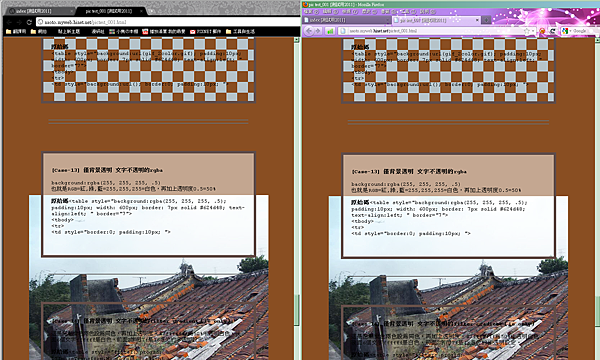Image resolution: width=600 pixels, height=360 pixels.
Task: Select Firefox's pic test_001 tab
Action: [x=436, y=20]
